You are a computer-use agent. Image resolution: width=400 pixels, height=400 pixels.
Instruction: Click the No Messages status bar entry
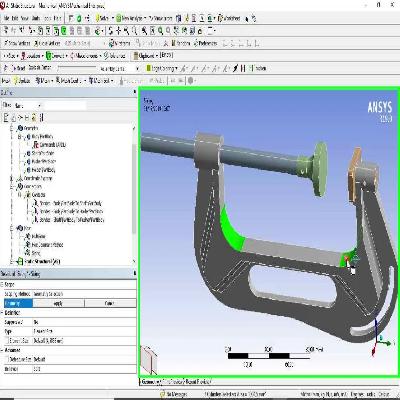pyautogui.click(x=173, y=394)
